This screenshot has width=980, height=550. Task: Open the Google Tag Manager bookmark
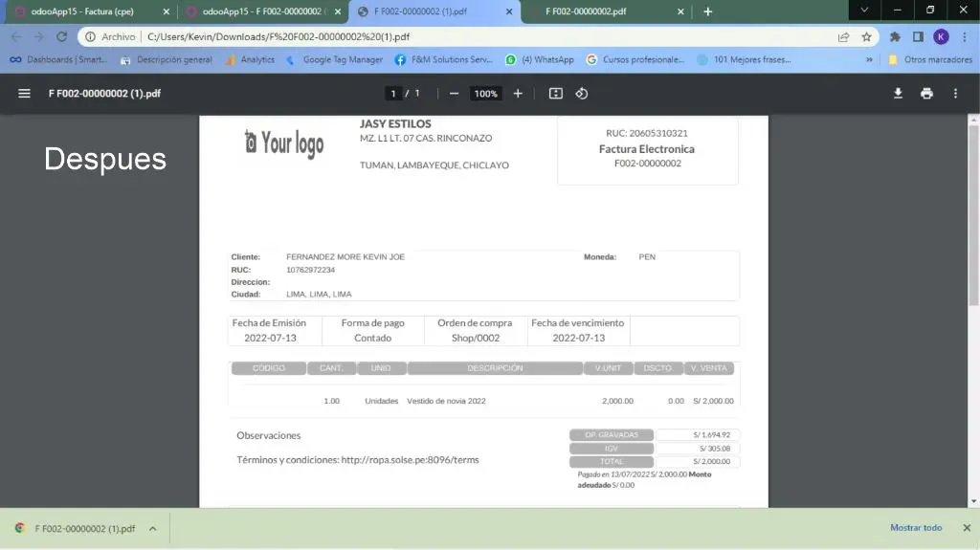click(x=342, y=59)
